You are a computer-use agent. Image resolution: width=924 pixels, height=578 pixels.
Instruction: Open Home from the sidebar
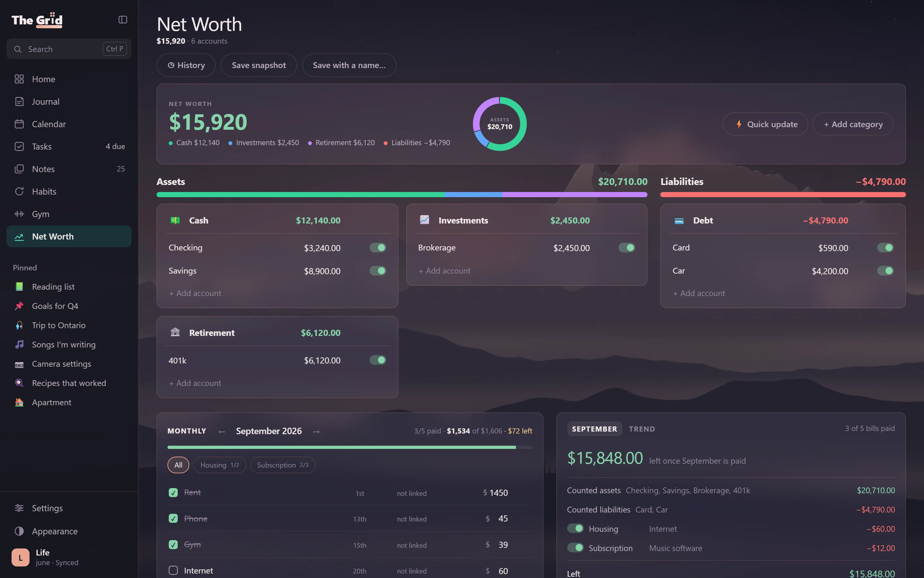pos(69,79)
